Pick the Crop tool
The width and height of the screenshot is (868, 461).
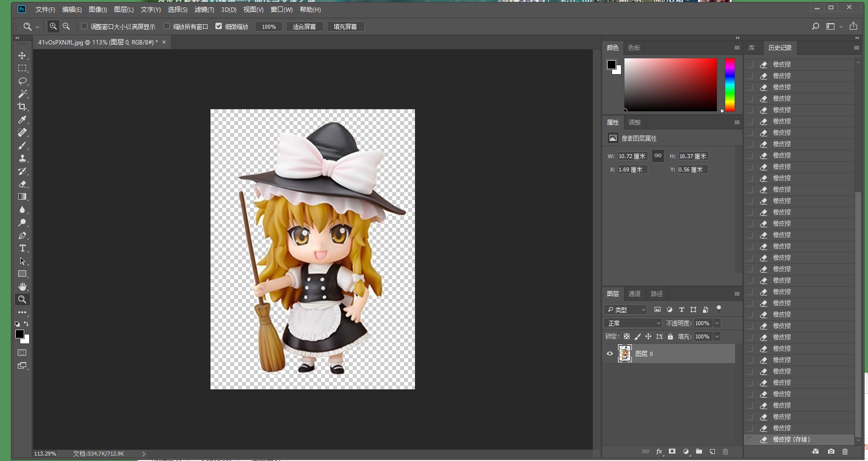pos(22,107)
